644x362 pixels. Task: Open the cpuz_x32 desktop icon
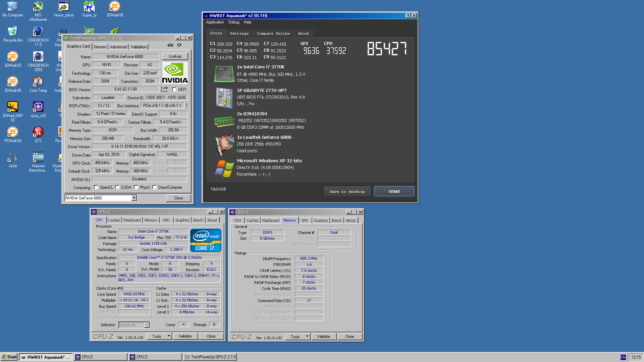(x=38, y=110)
